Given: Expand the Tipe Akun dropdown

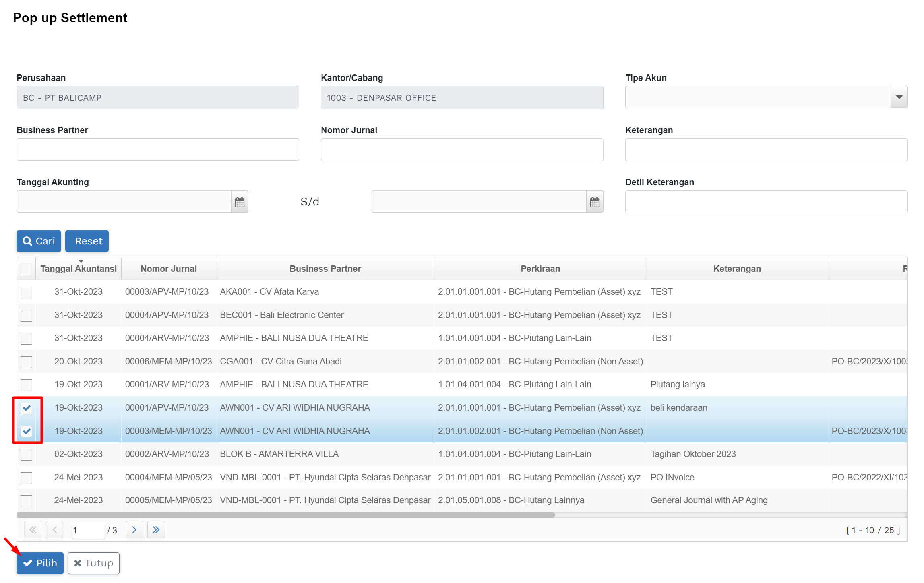Looking at the screenshot, I should tap(899, 97).
